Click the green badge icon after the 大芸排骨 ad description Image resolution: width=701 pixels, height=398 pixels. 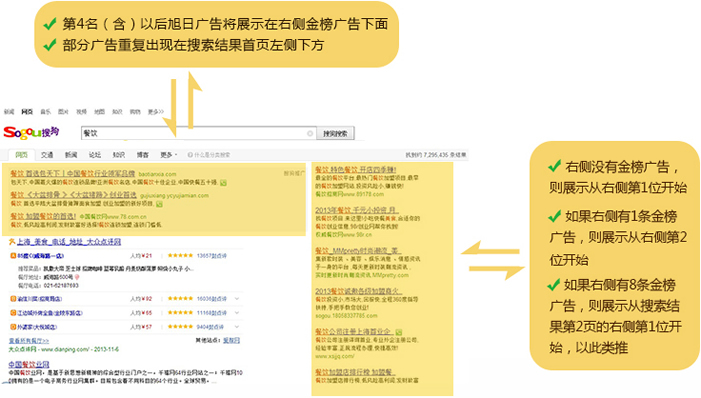(x=159, y=204)
